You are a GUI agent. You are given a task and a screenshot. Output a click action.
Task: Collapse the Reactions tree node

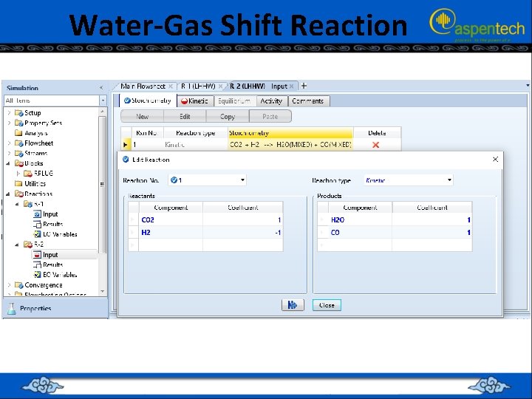tap(8, 194)
